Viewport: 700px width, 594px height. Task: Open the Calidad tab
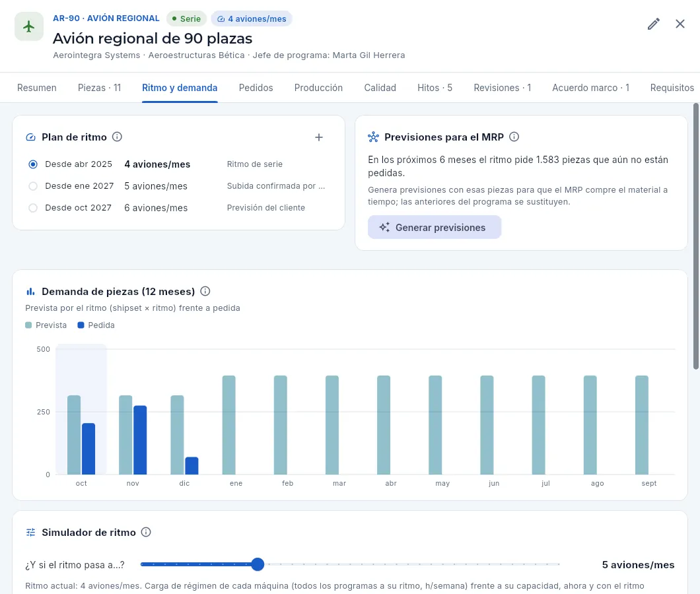pyautogui.click(x=380, y=88)
